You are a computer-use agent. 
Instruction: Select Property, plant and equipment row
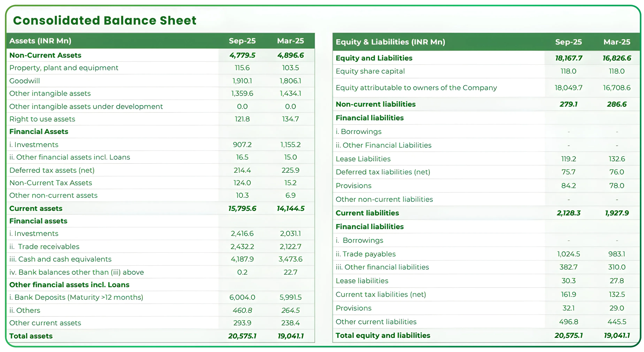[x=64, y=68]
